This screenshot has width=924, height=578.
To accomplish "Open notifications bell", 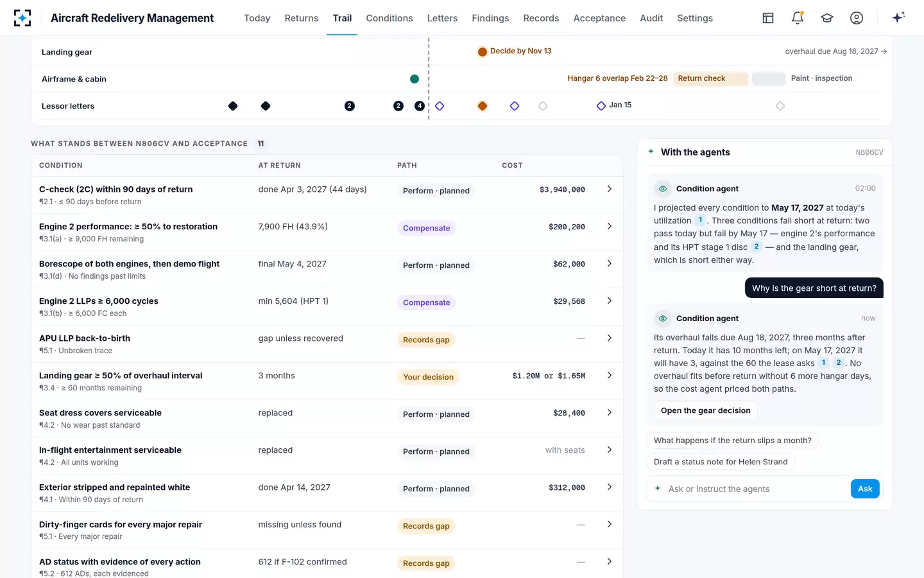I will coord(798,18).
